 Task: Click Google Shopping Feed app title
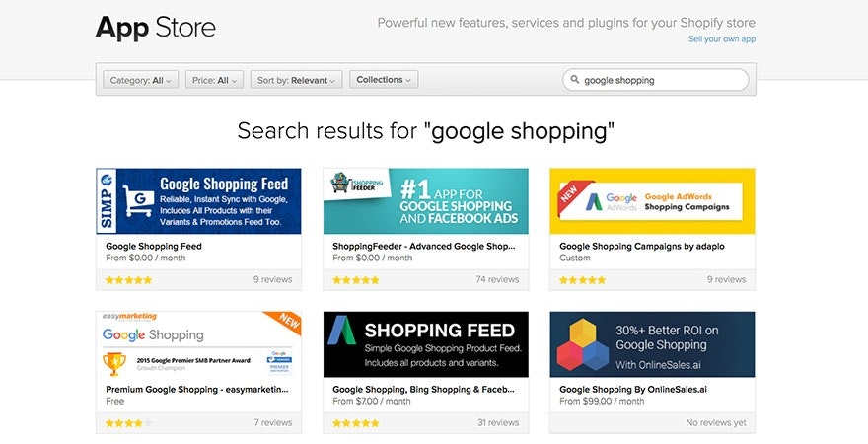(154, 246)
